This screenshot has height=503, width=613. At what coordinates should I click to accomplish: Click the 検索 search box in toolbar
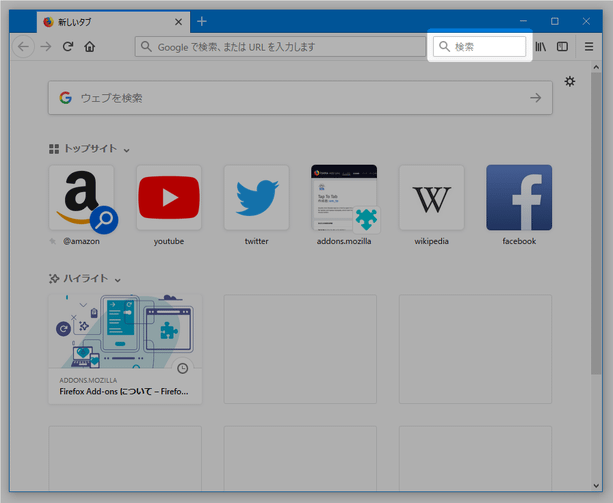(x=479, y=47)
